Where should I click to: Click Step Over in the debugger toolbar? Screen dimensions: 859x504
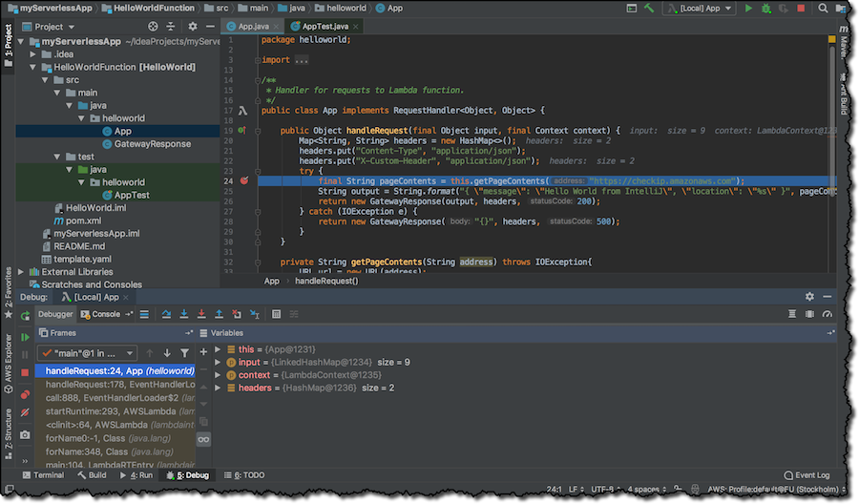coord(166,314)
